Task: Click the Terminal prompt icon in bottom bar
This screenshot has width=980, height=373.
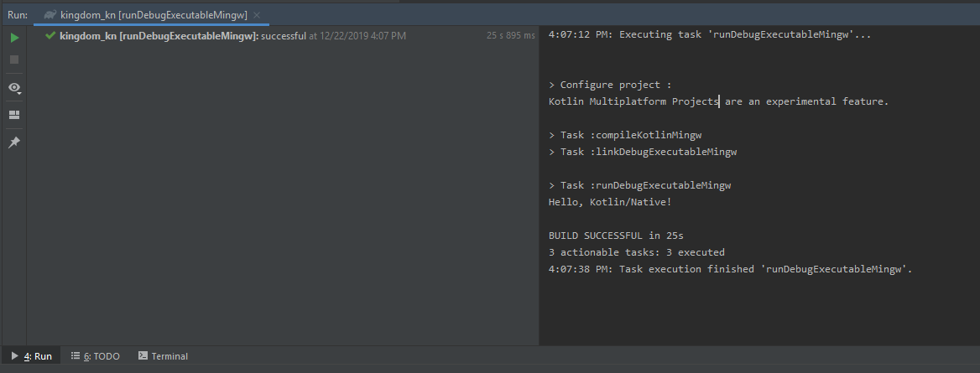Action: (143, 355)
